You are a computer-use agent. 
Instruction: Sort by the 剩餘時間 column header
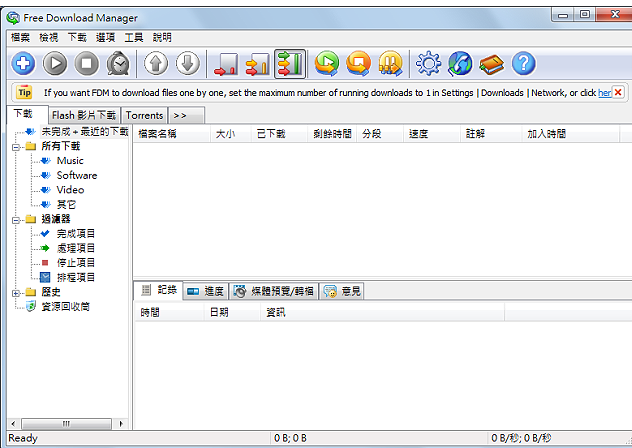(332, 134)
